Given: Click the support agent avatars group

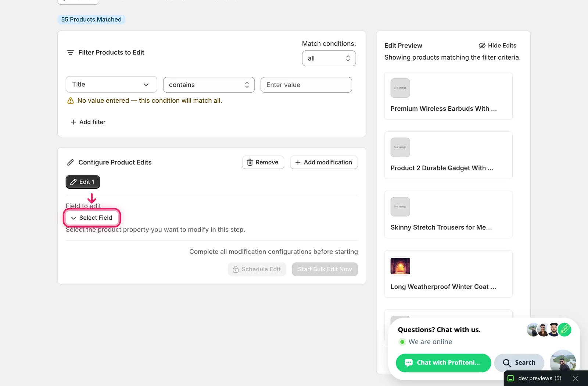Looking at the screenshot, I should 549,330.
